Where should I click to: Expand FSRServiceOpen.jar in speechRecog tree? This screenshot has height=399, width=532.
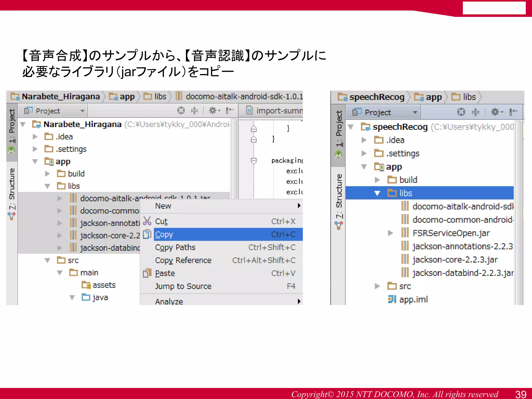coord(390,233)
